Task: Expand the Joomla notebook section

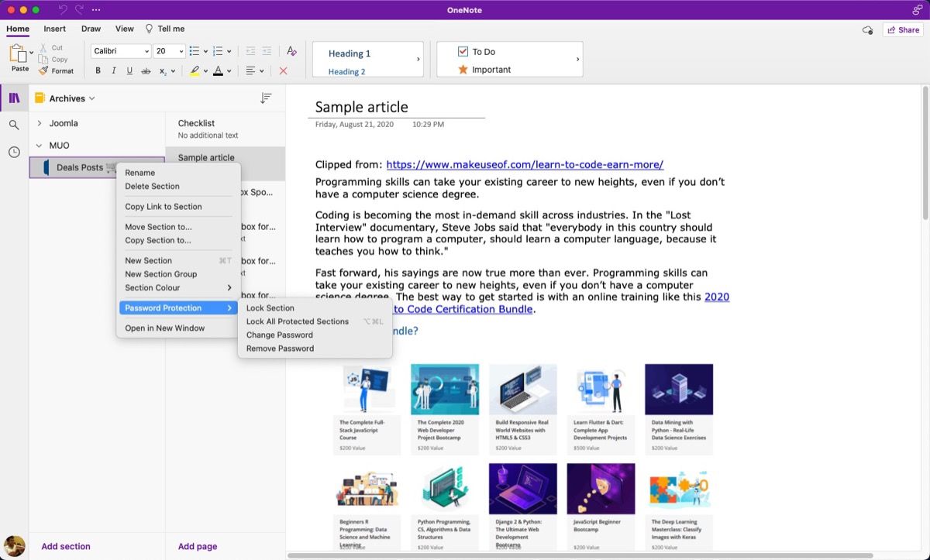Action: [x=40, y=122]
